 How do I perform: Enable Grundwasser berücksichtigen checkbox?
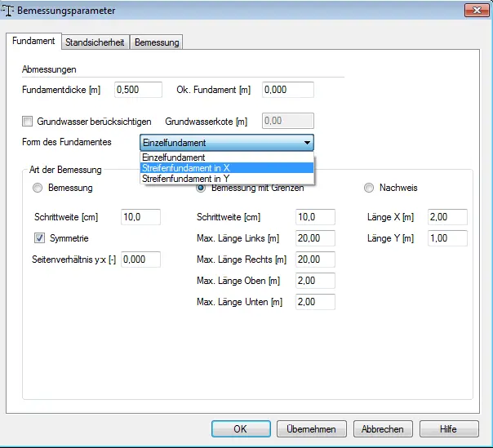28,122
